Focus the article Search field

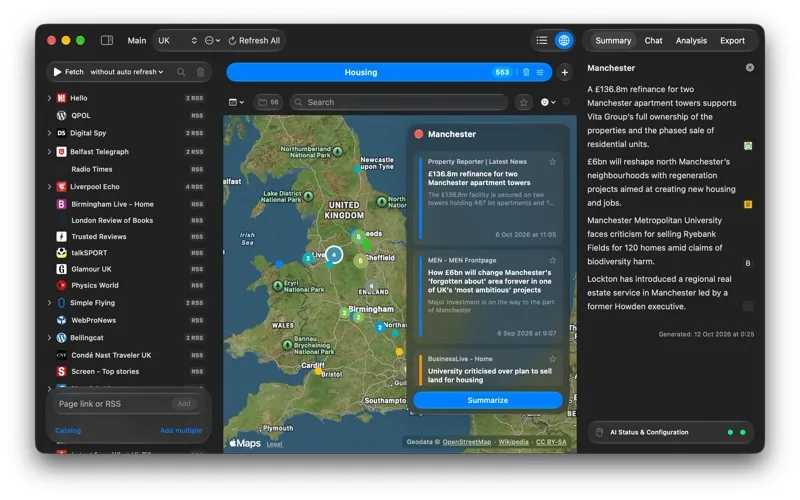pyautogui.click(x=399, y=102)
